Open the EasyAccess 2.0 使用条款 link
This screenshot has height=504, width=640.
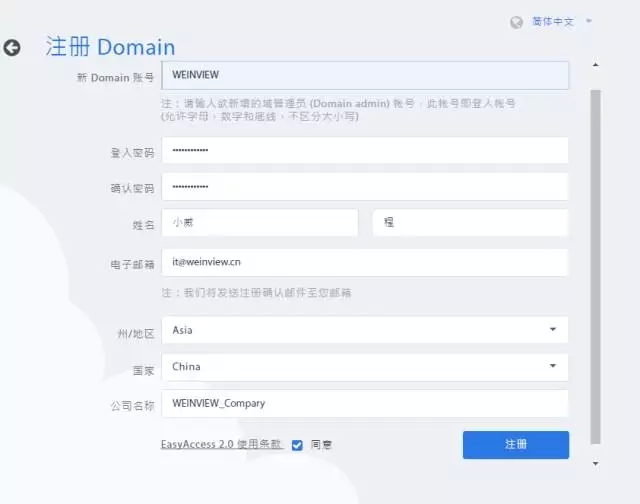pos(222,444)
